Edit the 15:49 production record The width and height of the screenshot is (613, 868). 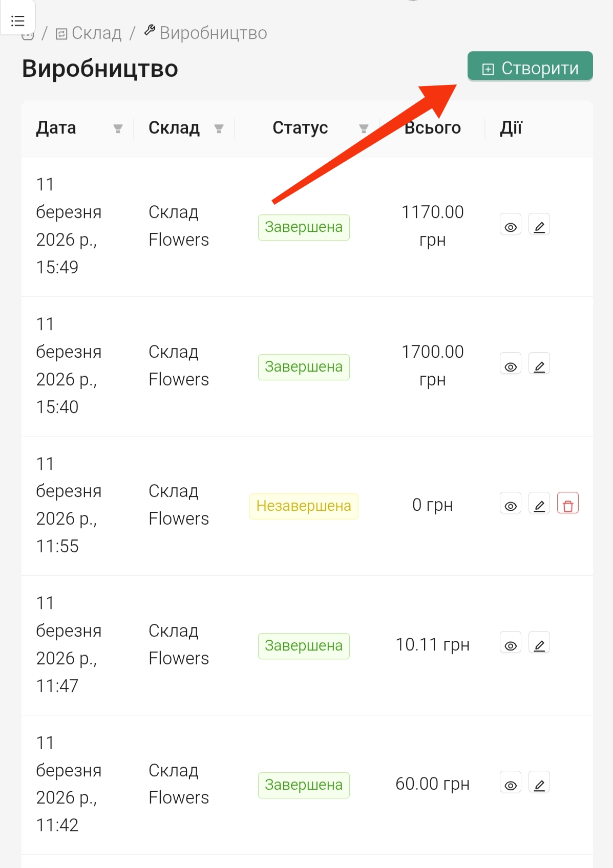coord(539,225)
